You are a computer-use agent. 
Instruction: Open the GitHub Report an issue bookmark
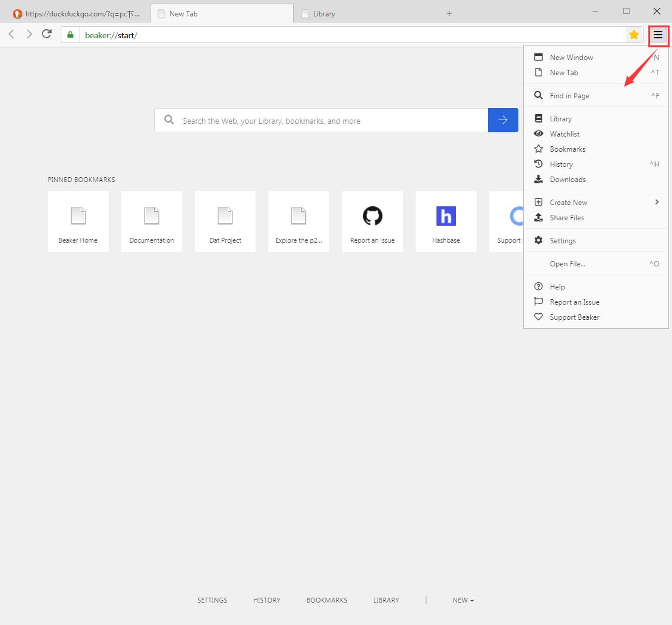coord(372,221)
